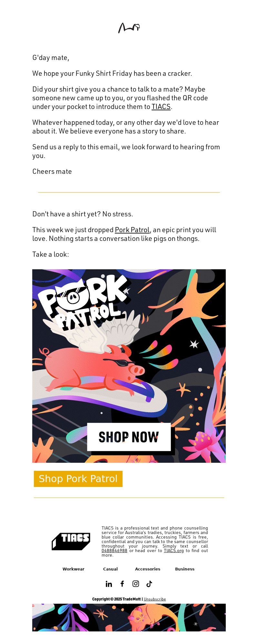
Task: Open the LinkedIn social icon
Action: 109,584
